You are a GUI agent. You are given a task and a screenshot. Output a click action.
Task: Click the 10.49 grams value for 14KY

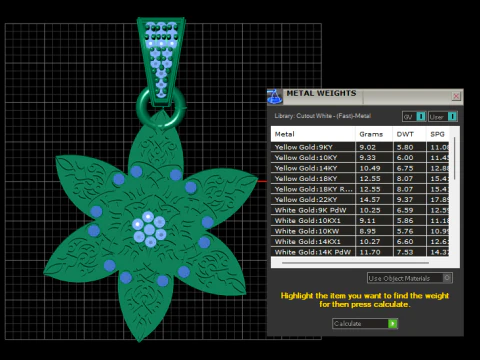[x=370, y=168]
